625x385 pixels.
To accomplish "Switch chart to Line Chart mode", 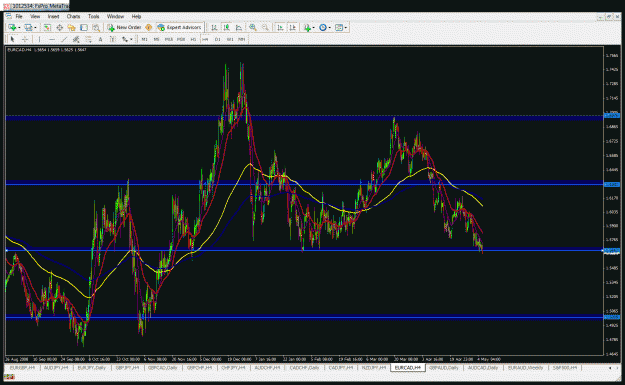I will coord(239,28).
